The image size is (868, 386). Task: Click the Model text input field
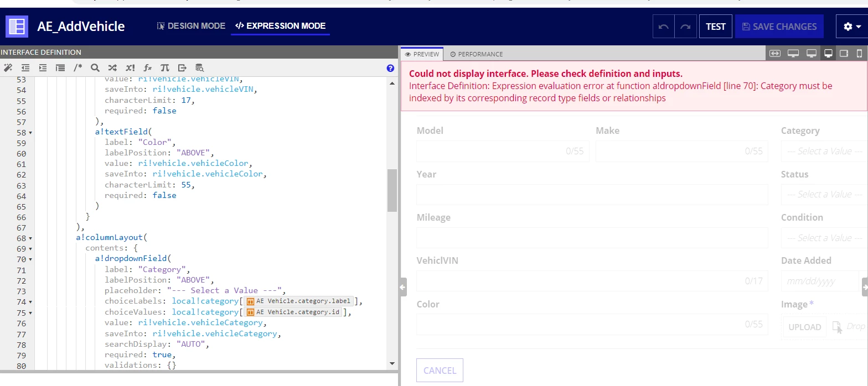[503, 151]
